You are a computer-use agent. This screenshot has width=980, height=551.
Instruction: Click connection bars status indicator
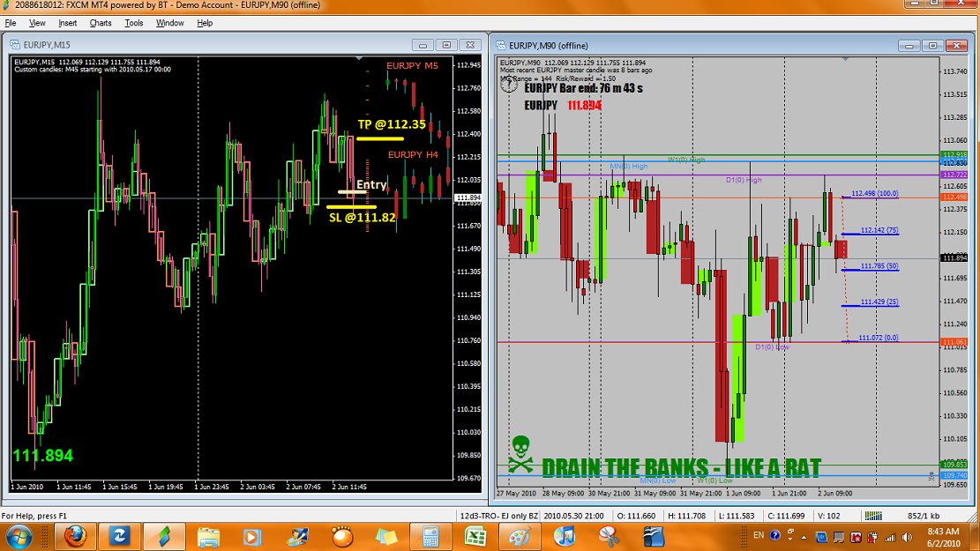pyautogui.click(x=873, y=516)
